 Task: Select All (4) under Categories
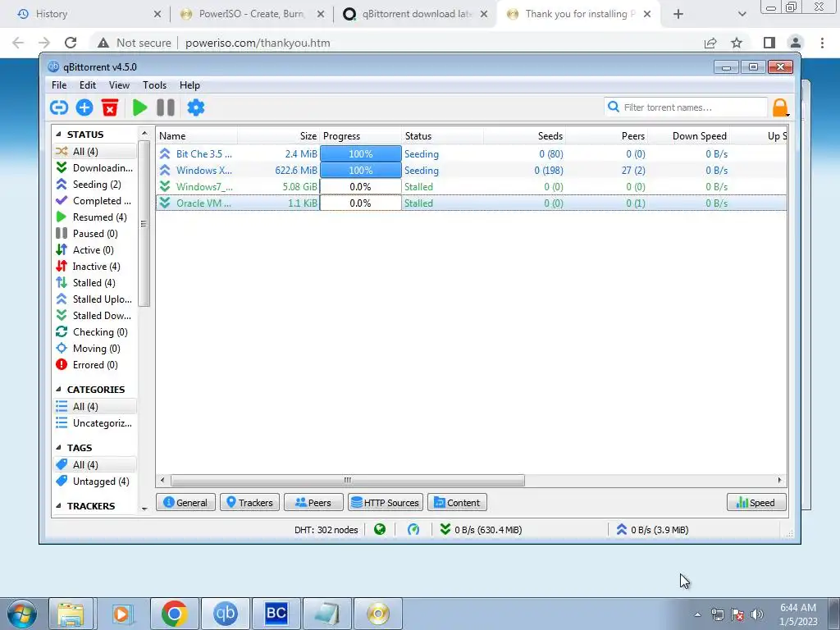95,407
